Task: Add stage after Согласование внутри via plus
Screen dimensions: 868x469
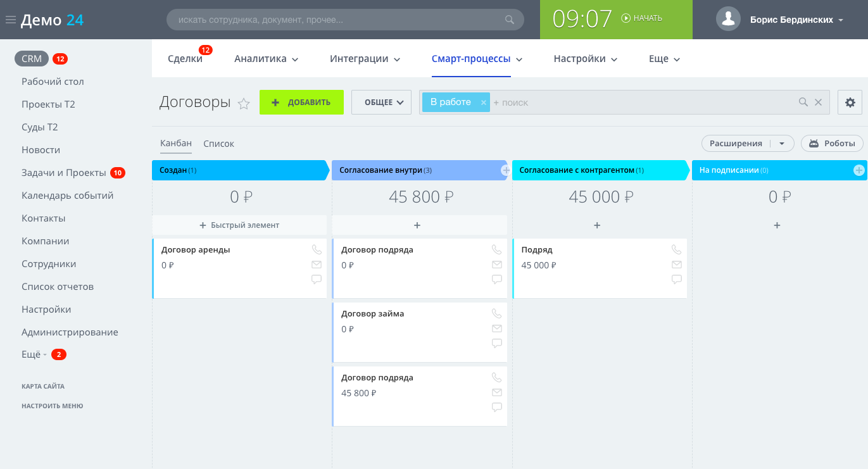Action: 505,170
